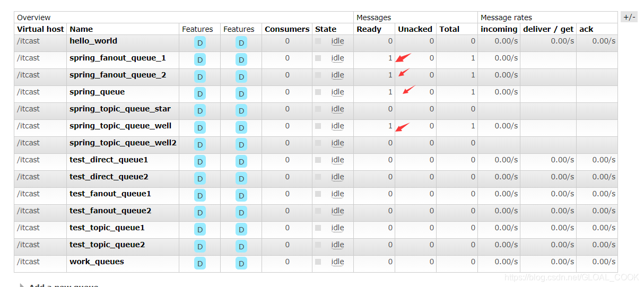Click right D badge for test_direct_queue2
The width and height of the screenshot is (644, 287).
click(241, 179)
